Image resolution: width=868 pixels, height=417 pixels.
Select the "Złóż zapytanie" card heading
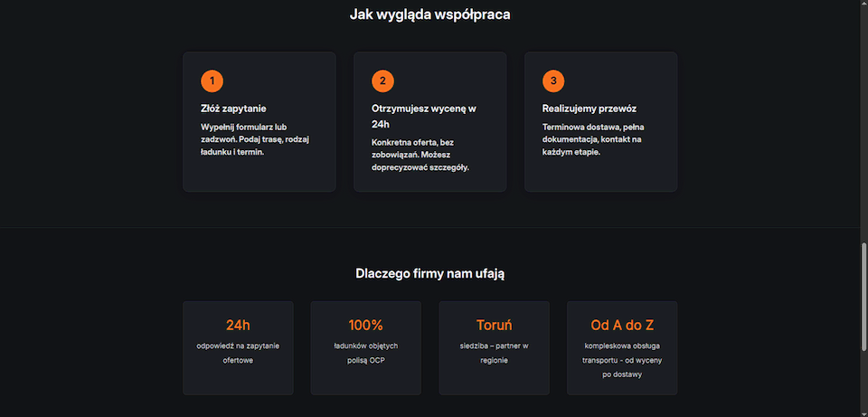click(x=233, y=109)
